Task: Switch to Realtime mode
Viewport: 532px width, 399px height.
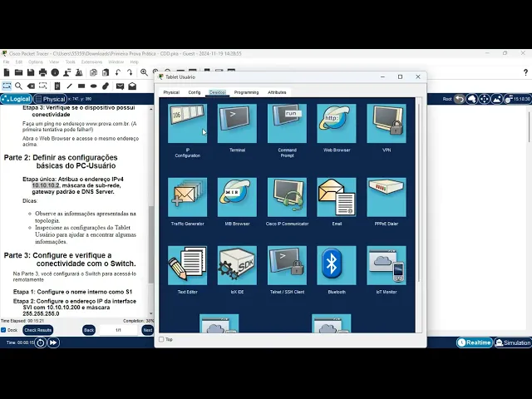Action: point(475,342)
